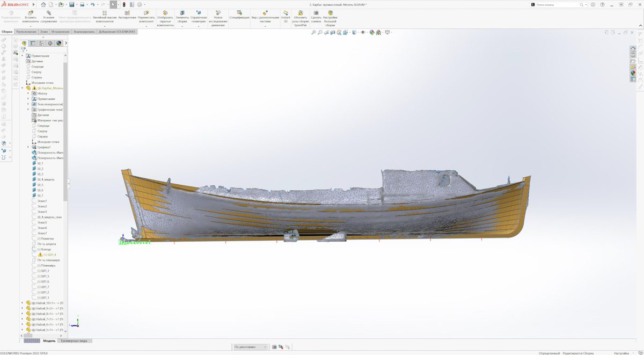Screen dimensions: 644x355
Task: Switch to the Эскиз (Sketch) ribbon tab
Action: [44, 32]
